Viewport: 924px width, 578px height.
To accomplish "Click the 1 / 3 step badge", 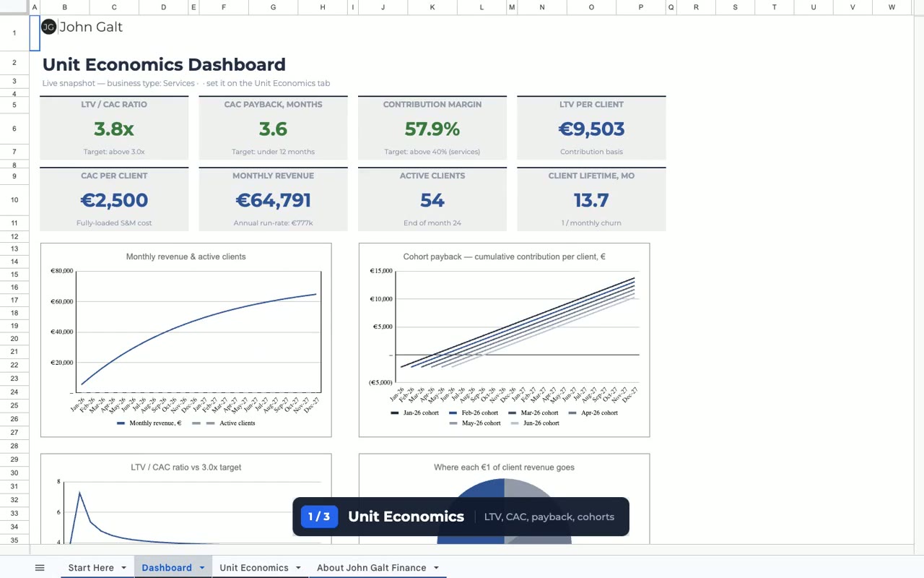I will click(x=319, y=517).
